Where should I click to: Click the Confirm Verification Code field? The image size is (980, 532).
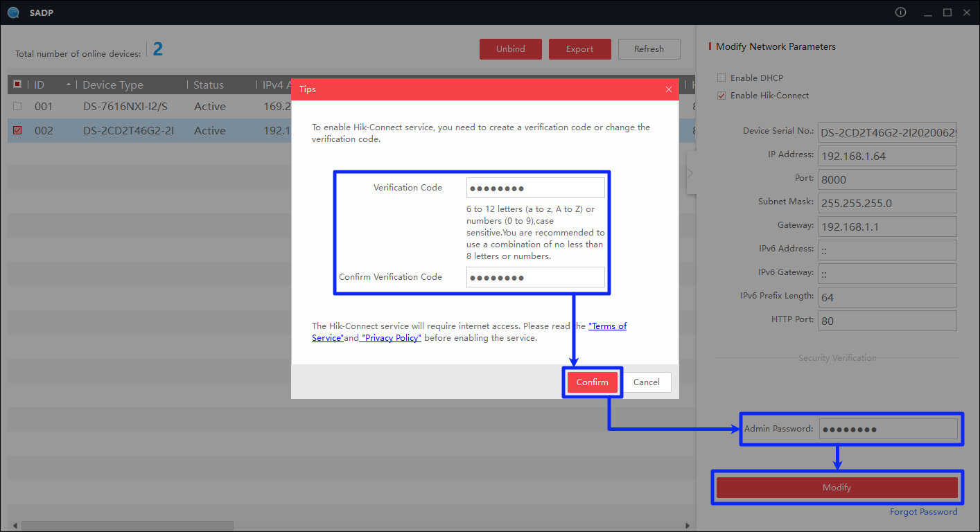tap(536, 278)
